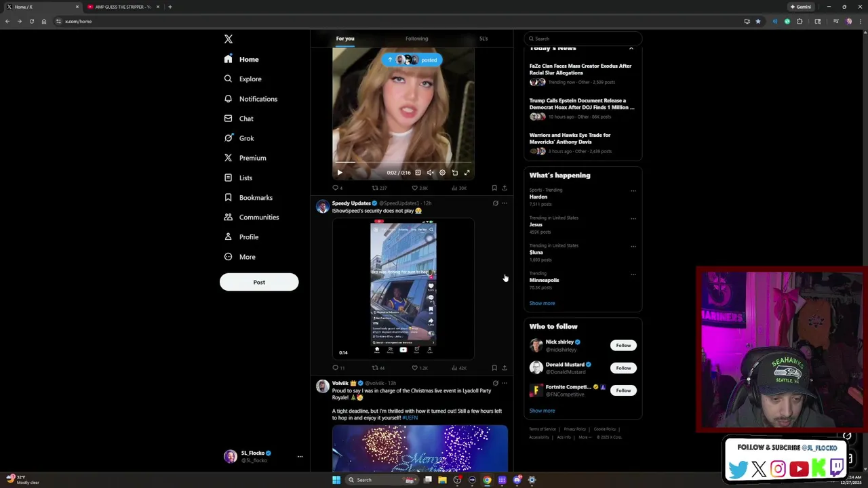Expand the top video to fullscreen
This screenshot has width=868, height=488.
pyautogui.click(x=467, y=173)
